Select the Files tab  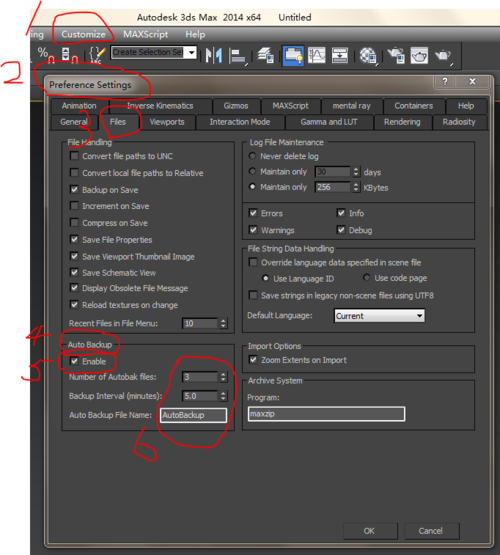tap(117, 122)
